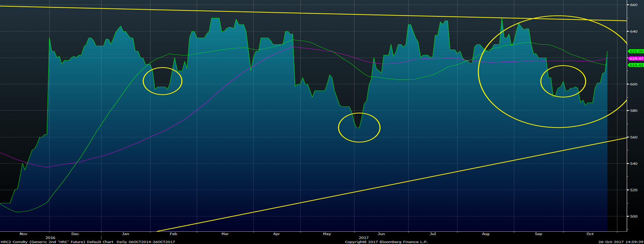
Task: Click the 2017 year marker
Action: 364,238
